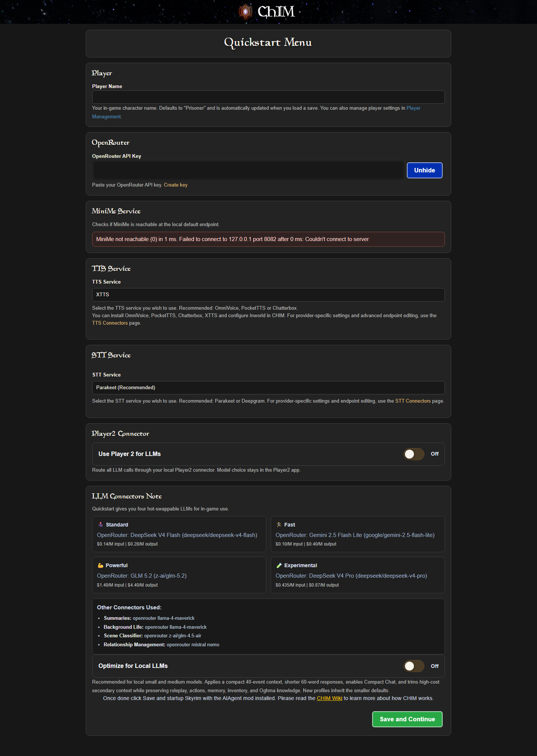This screenshot has height=756, width=537.
Task: Click the Fast connector runner icon
Action: click(279, 524)
